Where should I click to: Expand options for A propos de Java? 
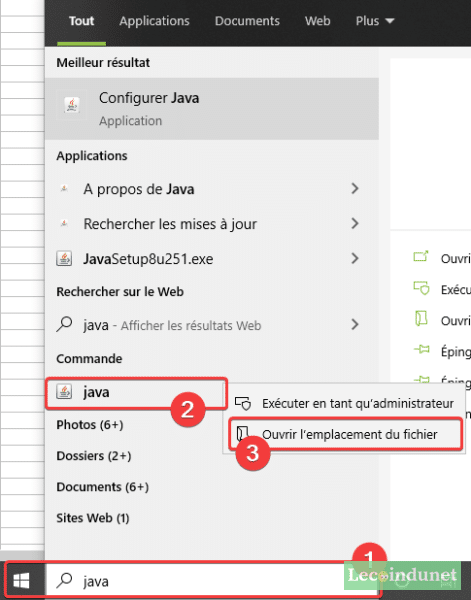(355, 188)
